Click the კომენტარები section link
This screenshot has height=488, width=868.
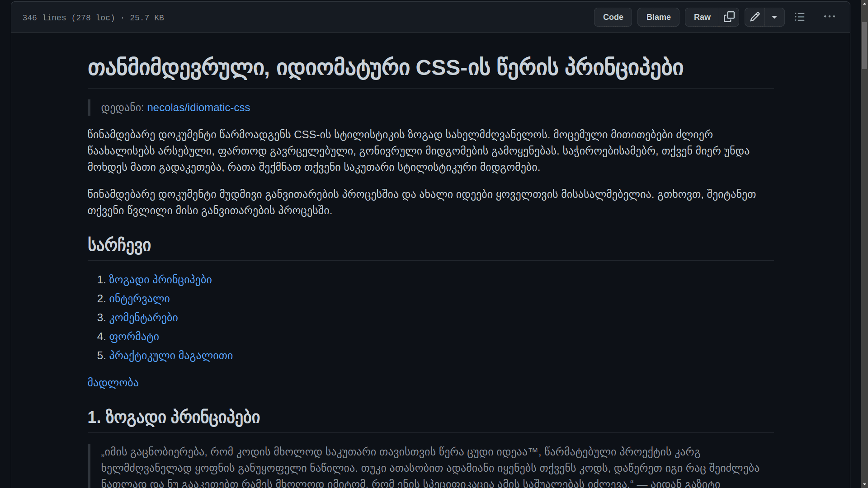click(143, 318)
